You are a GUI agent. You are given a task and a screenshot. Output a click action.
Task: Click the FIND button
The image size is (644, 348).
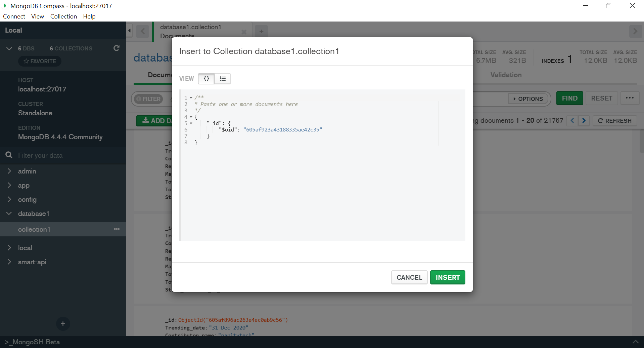tap(570, 99)
